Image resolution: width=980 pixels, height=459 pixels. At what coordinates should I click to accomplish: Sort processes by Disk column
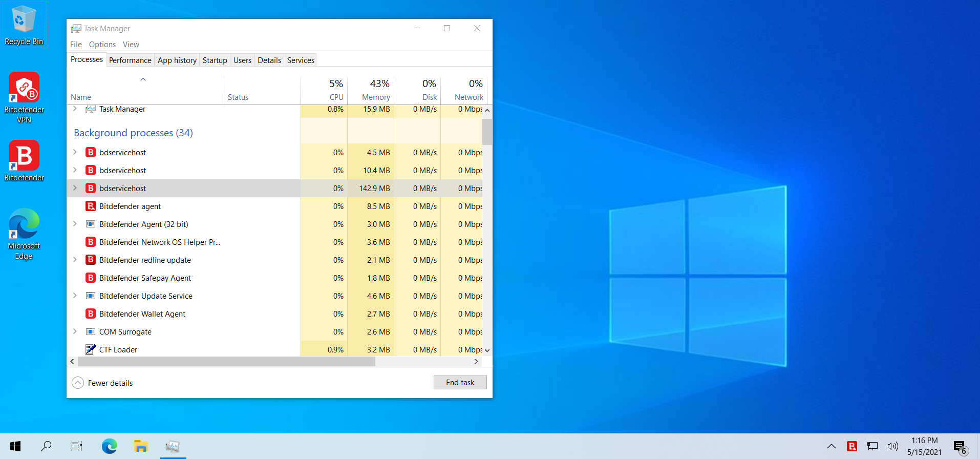[x=417, y=91]
